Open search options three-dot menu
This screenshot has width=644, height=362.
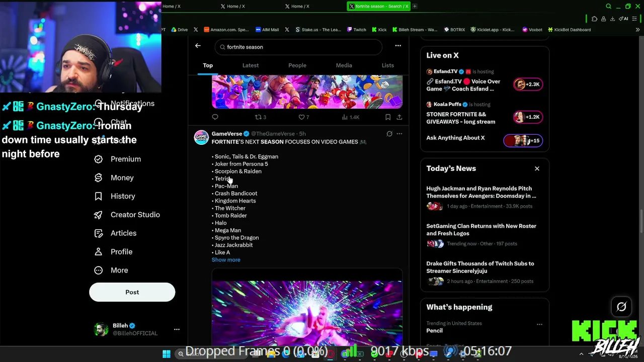tap(398, 46)
